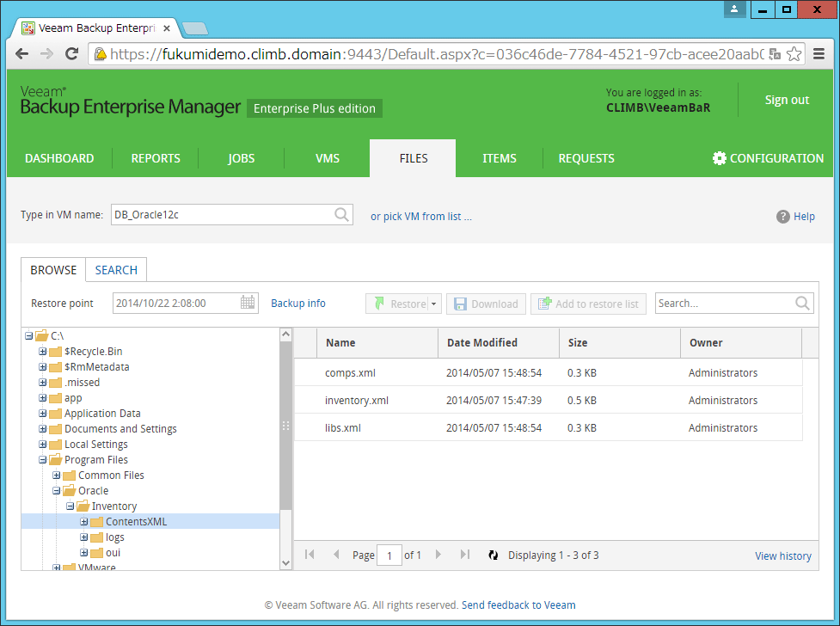Collapse the Oracle folder
The image size is (840, 626).
[56, 491]
